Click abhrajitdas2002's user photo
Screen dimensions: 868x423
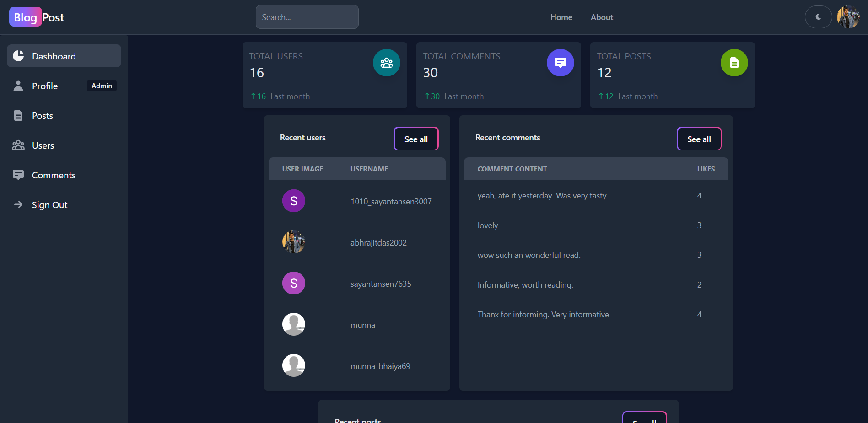(294, 242)
